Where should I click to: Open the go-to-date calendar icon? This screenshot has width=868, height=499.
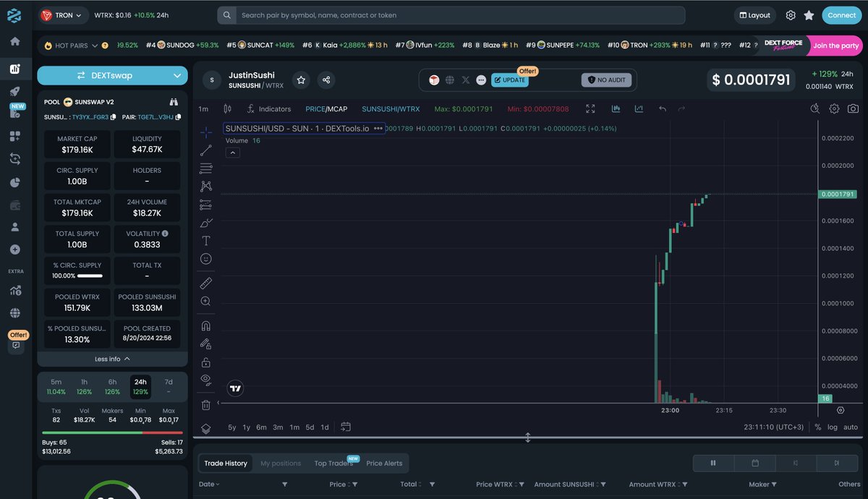[346, 427]
